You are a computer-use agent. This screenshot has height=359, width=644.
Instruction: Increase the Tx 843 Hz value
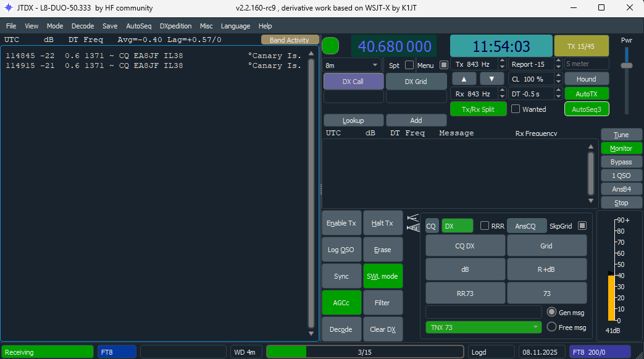(x=502, y=61)
